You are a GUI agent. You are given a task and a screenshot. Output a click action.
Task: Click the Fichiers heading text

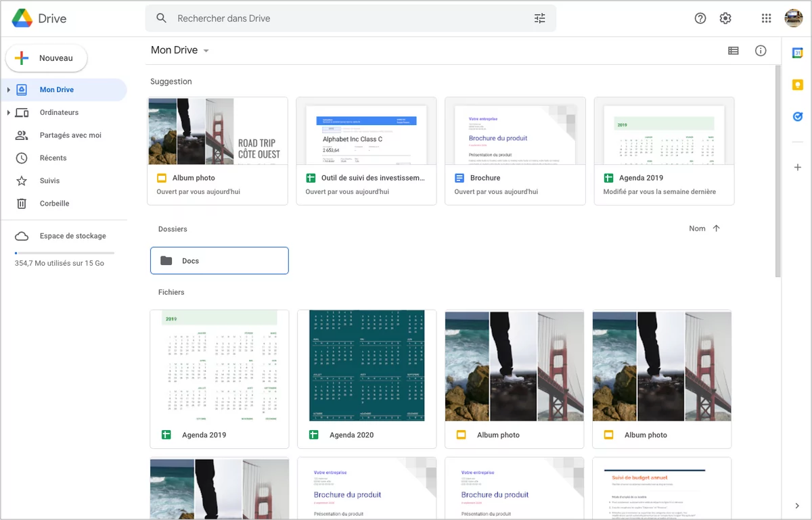coord(171,292)
